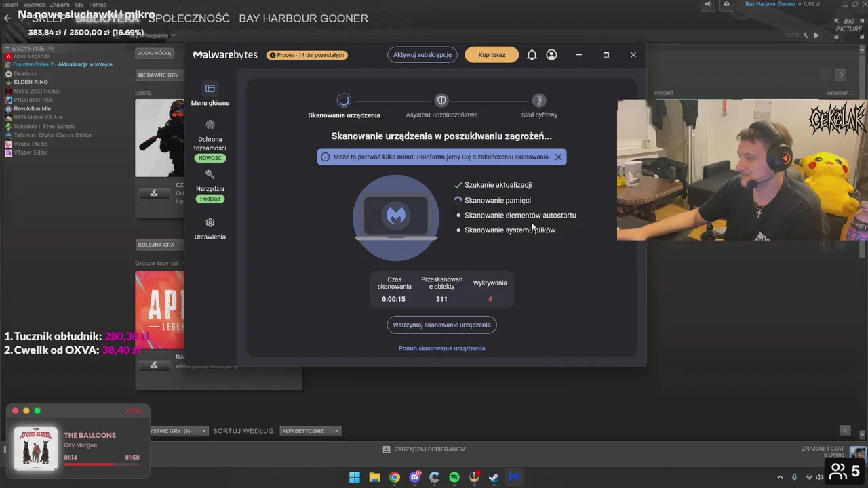Click the Wykrywania count 4

490,299
